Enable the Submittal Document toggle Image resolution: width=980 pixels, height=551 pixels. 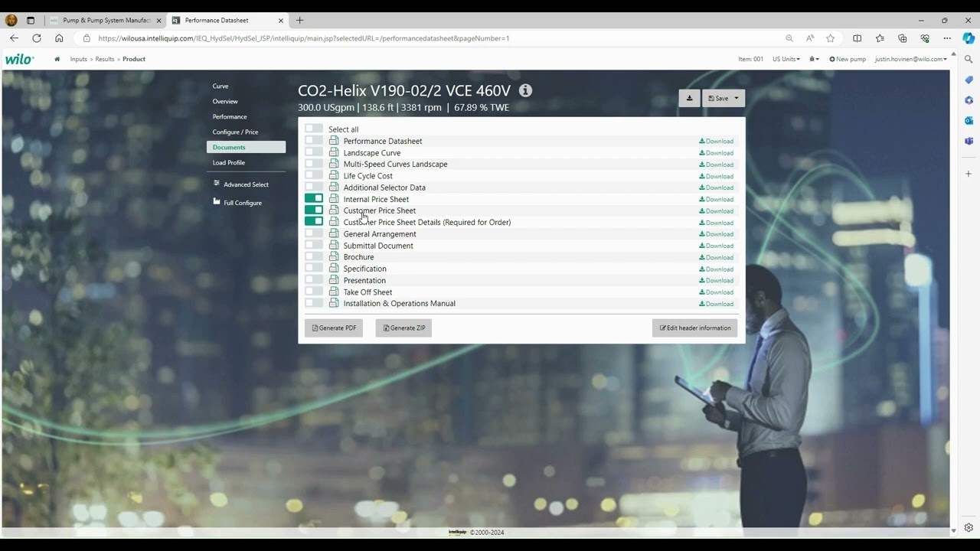(314, 245)
